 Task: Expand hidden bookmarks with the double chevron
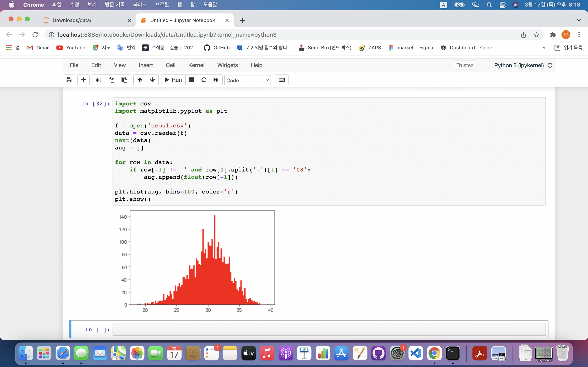coord(544,48)
